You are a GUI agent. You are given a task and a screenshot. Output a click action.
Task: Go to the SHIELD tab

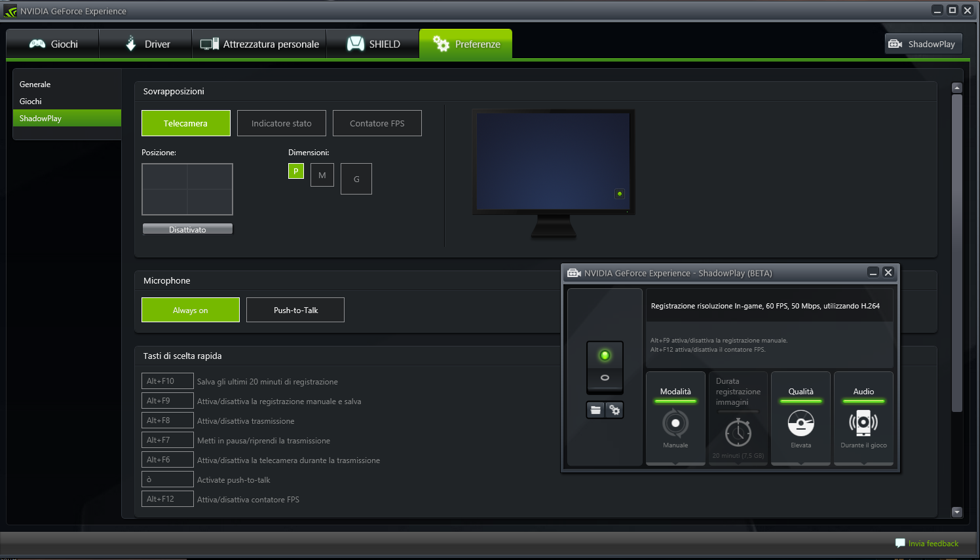[x=373, y=44]
